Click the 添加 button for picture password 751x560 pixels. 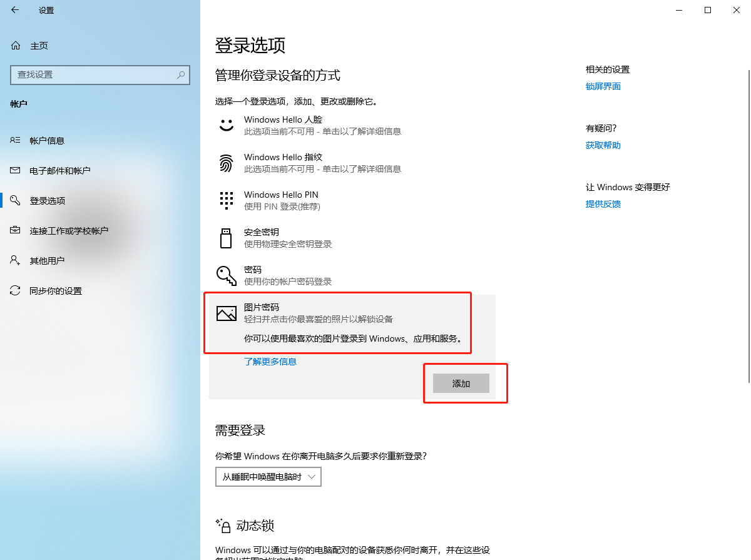coord(461,383)
